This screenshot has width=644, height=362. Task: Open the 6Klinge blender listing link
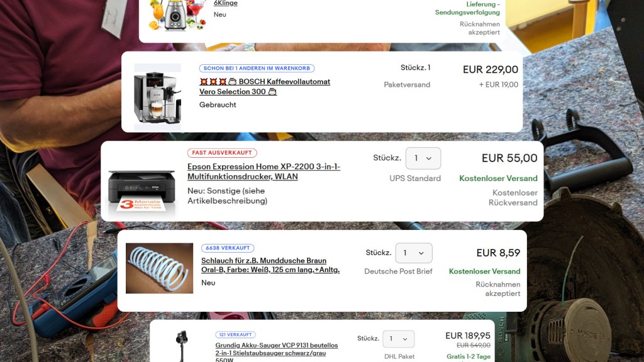[226, 3]
